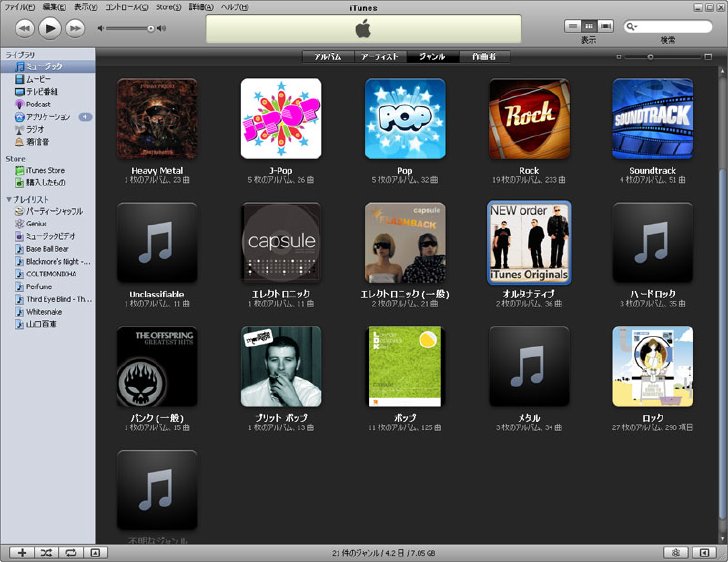This screenshot has width=728, height=562.
Task: Select the メタル genre artwork
Action: tap(529, 366)
